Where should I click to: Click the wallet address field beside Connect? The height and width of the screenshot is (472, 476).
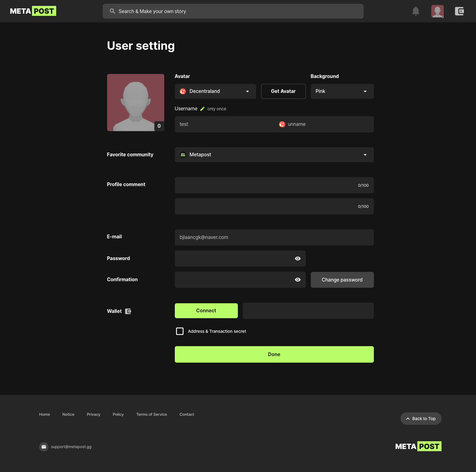pos(308,311)
